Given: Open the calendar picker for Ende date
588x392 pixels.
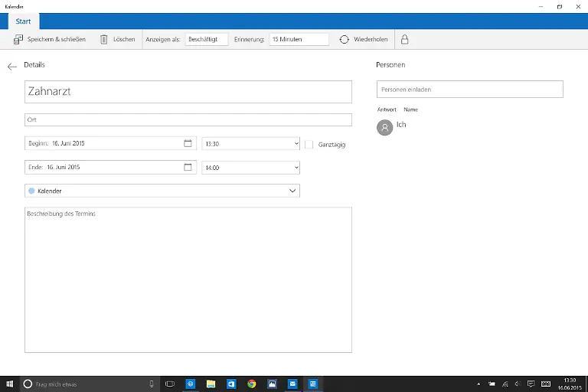Looking at the screenshot, I should point(188,167).
